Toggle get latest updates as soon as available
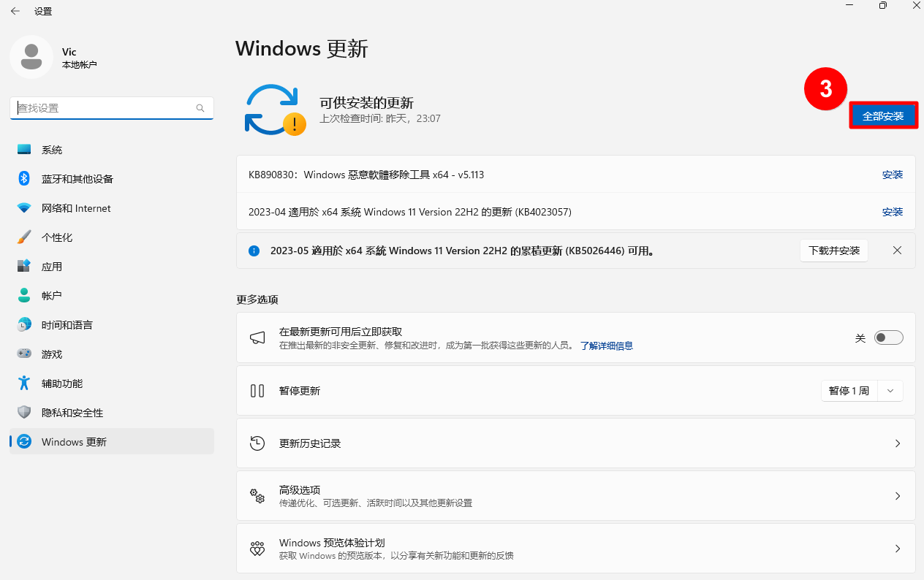This screenshot has width=924, height=580. (x=888, y=337)
